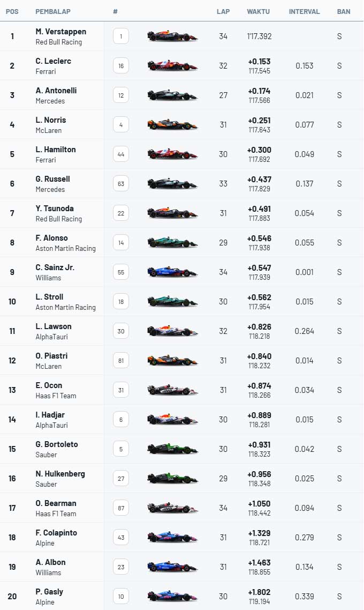The image size is (364, 610).
Task: Select car number 87 badge
Action: (121, 508)
